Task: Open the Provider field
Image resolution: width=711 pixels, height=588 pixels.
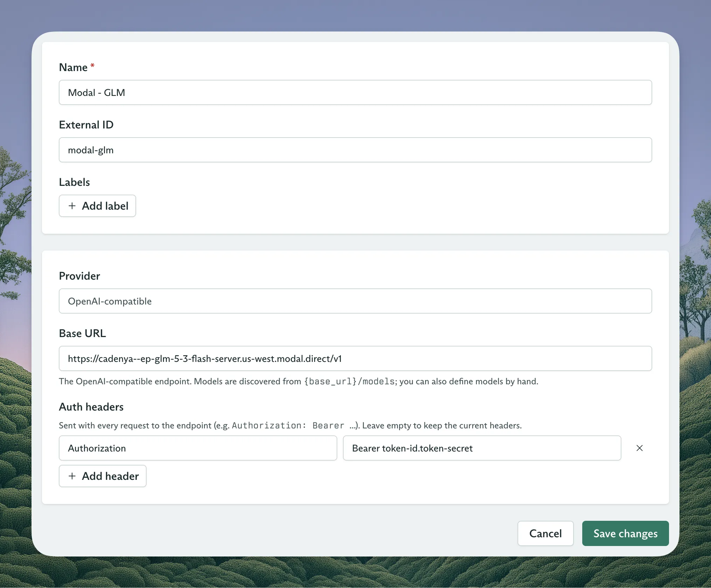Action: point(355,301)
